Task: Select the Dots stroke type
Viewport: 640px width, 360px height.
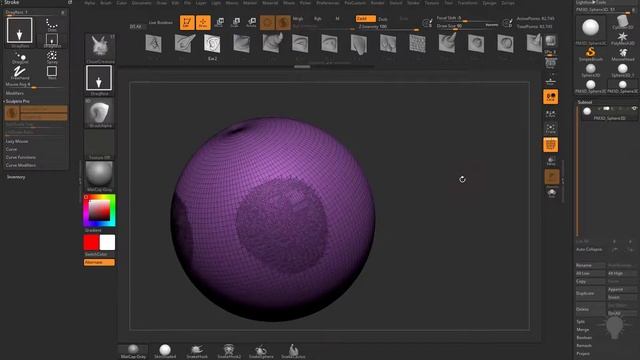Action: pyautogui.click(x=52, y=25)
